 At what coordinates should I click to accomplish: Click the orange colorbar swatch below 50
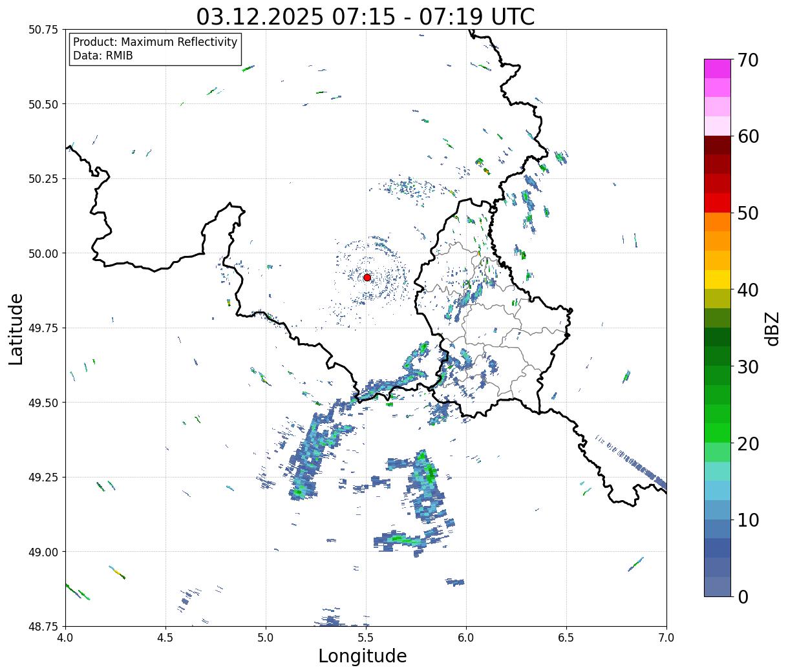tap(718, 222)
